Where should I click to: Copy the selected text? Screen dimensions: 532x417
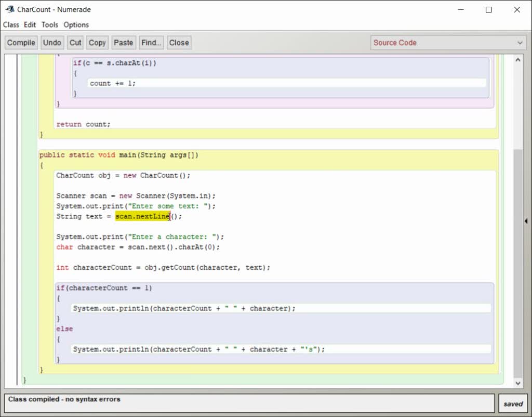97,42
